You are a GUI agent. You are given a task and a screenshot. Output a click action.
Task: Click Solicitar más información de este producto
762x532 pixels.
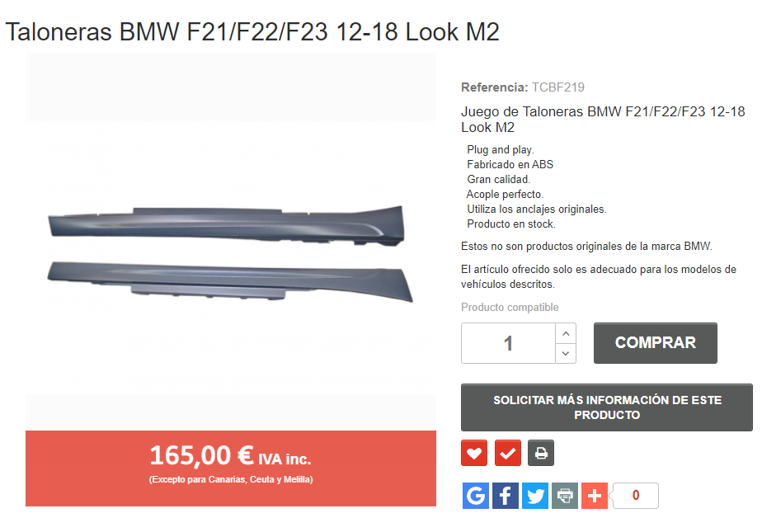[607, 407]
